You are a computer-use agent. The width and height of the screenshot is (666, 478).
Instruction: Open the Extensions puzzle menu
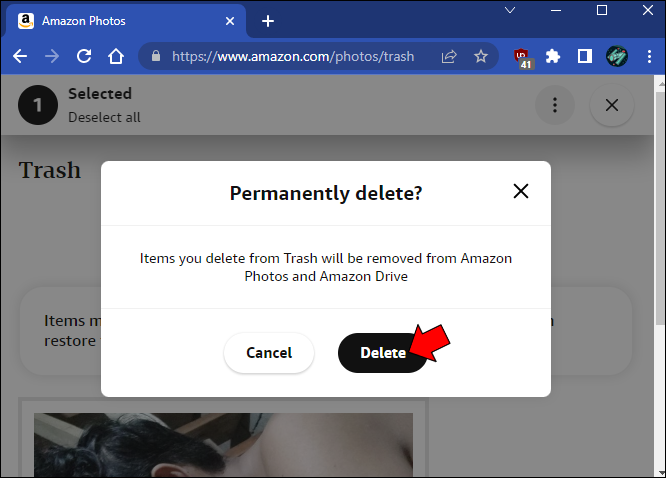(x=553, y=57)
